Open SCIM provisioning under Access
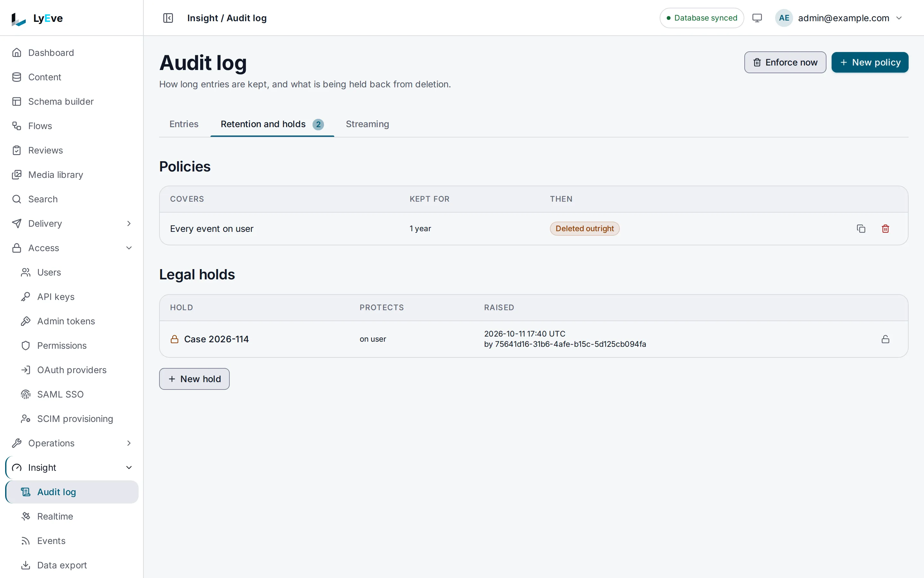This screenshot has width=924, height=578. point(72,419)
